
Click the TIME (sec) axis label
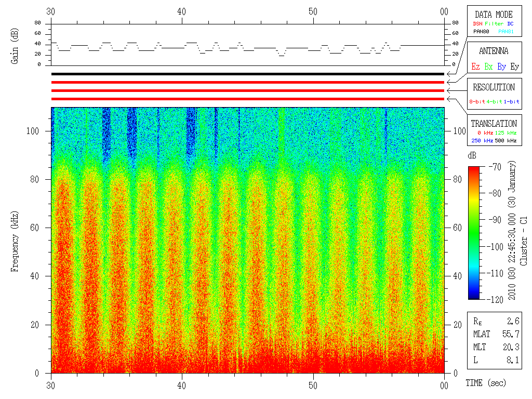point(486,383)
